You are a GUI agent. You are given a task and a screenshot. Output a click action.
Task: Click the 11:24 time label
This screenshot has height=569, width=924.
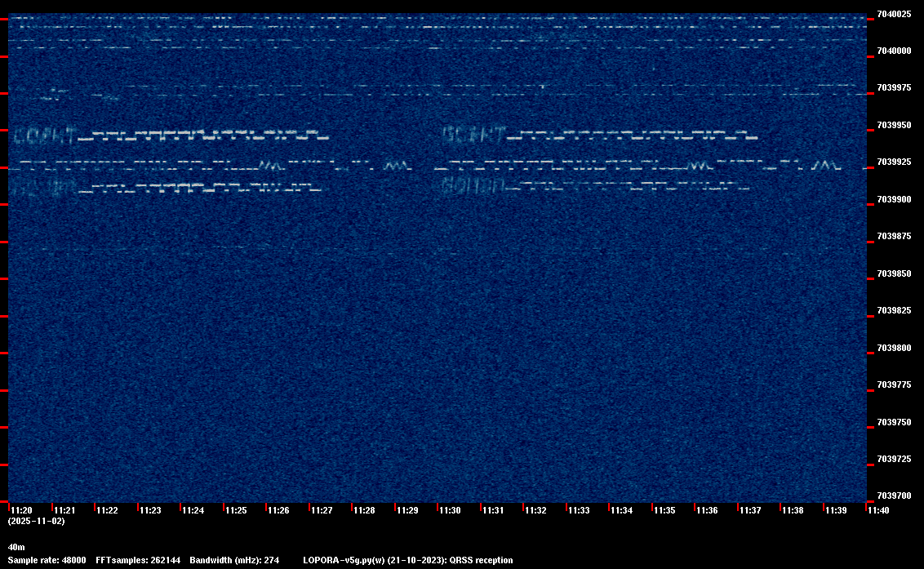(193, 510)
